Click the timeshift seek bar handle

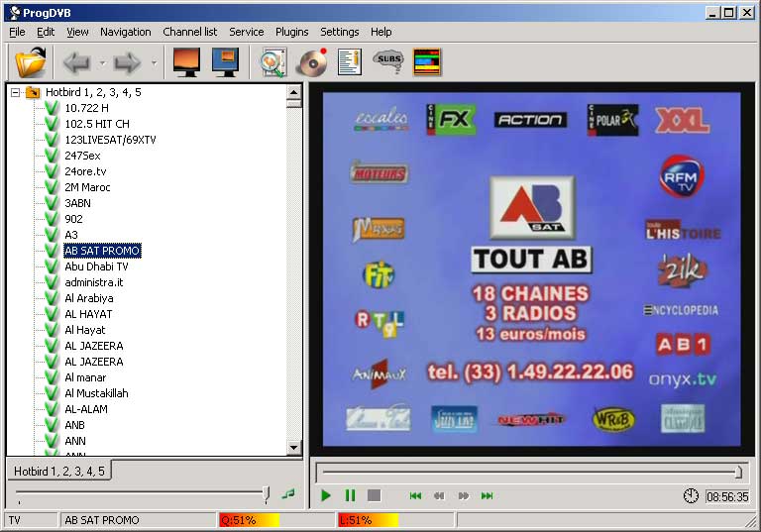click(738, 472)
